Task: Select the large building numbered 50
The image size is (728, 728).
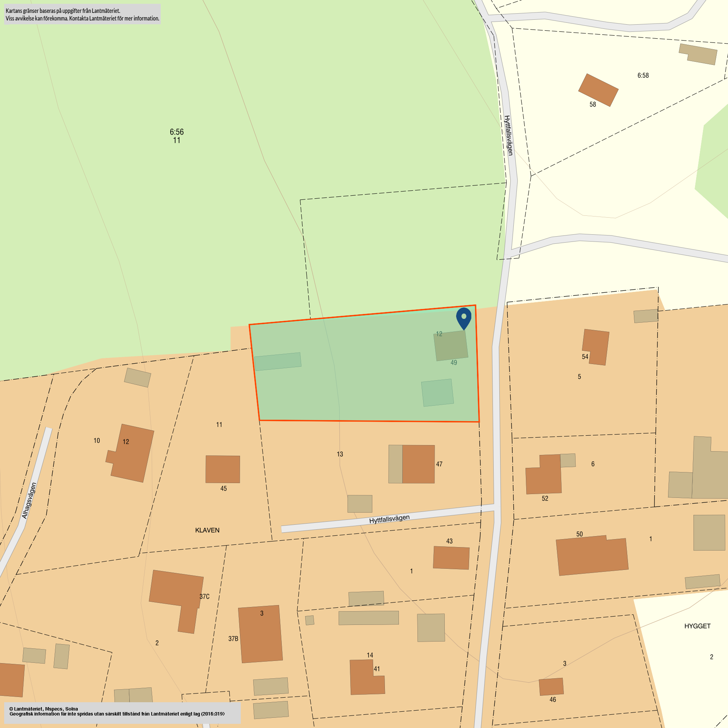Action: (x=591, y=555)
